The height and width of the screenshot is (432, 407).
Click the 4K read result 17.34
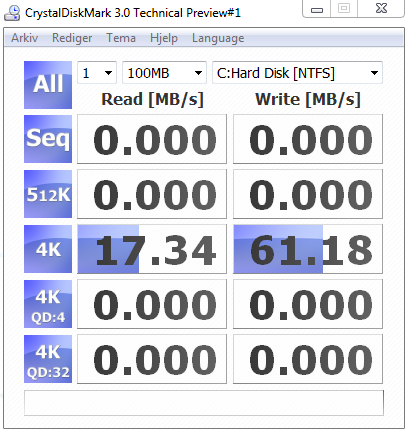click(152, 249)
